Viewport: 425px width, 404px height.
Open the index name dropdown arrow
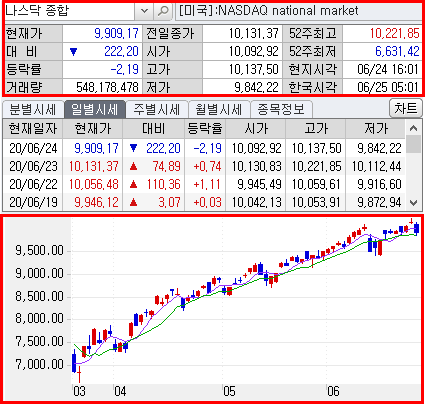[144, 11]
